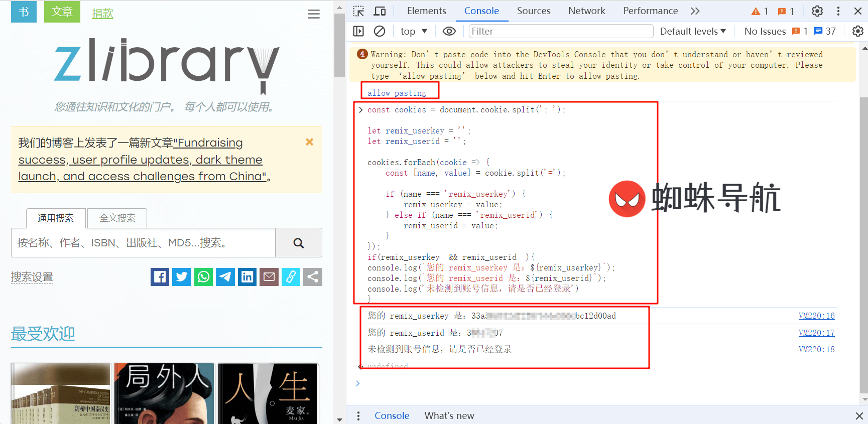Screen dimensions: 868x424
Task: Expand the top execution context dropdown
Action: click(x=414, y=31)
